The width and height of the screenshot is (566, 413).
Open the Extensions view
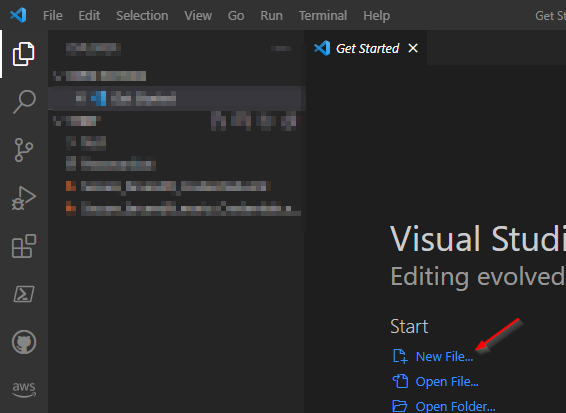click(x=24, y=246)
